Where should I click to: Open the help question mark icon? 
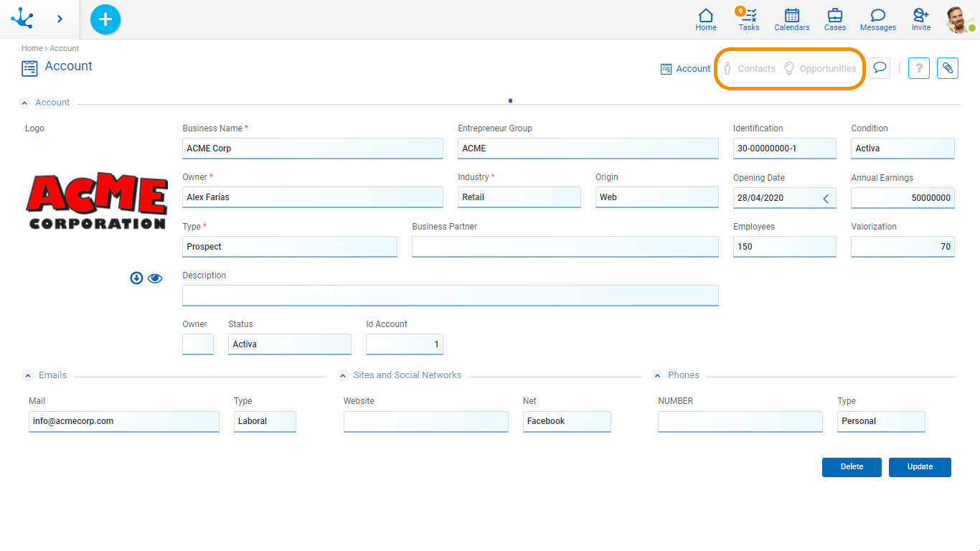(919, 68)
